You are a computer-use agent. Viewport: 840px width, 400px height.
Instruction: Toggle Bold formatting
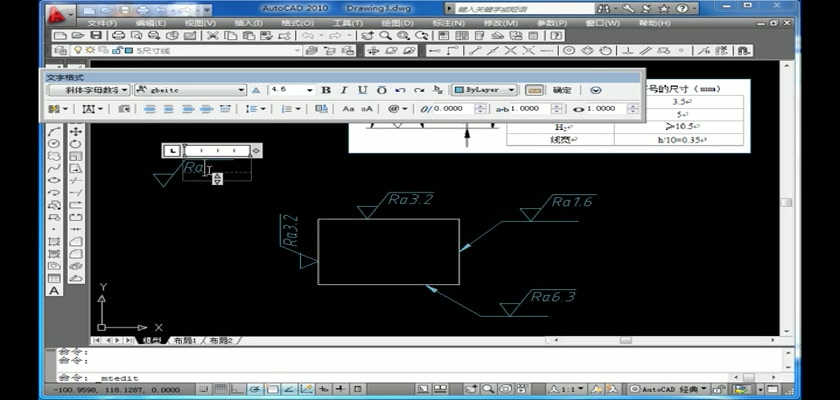pos(326,90)
